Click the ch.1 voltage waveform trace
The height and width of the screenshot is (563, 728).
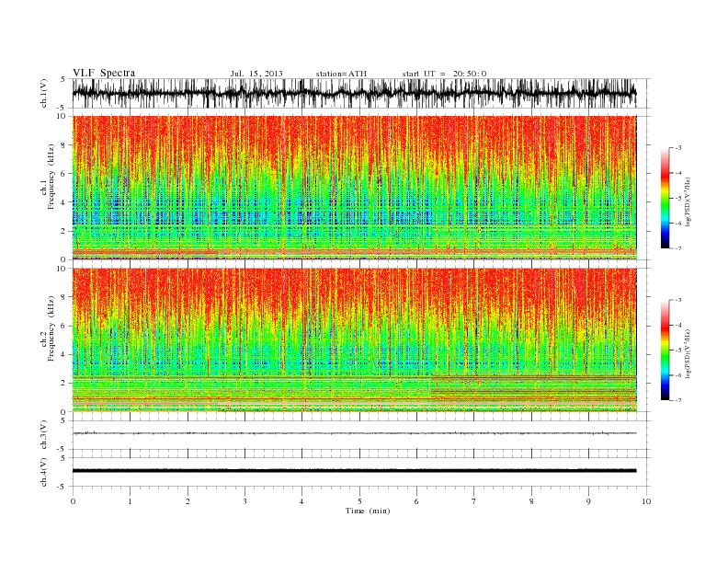354,93
